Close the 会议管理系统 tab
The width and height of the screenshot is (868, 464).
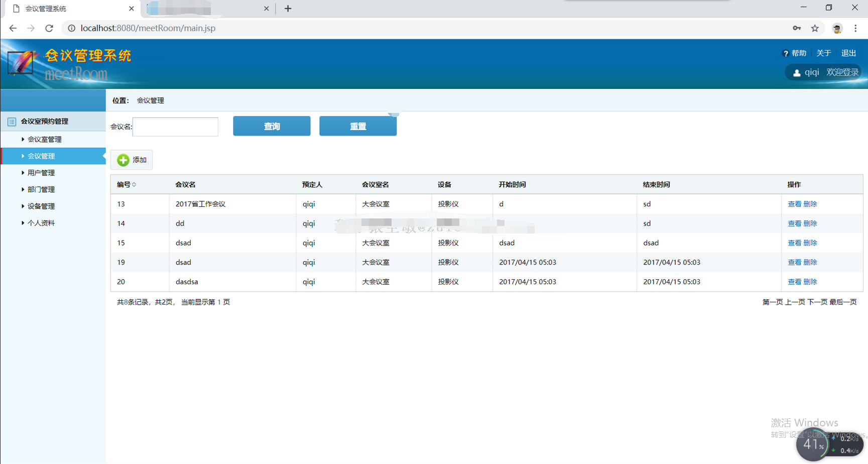point(132,9)
